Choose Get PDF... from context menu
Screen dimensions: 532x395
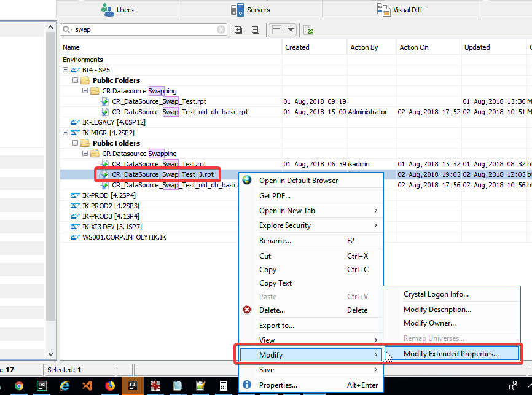point(311,196)
